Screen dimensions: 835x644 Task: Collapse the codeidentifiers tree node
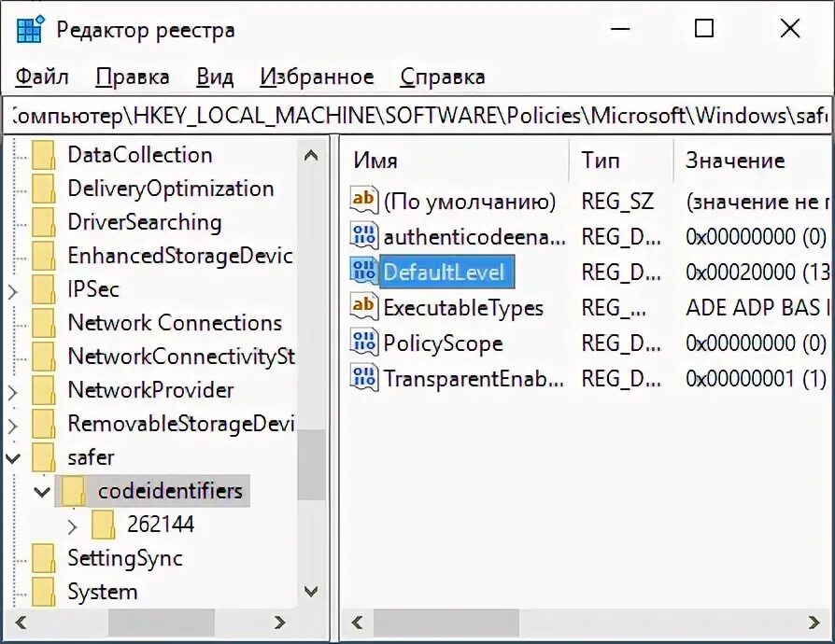click(42, 492)
